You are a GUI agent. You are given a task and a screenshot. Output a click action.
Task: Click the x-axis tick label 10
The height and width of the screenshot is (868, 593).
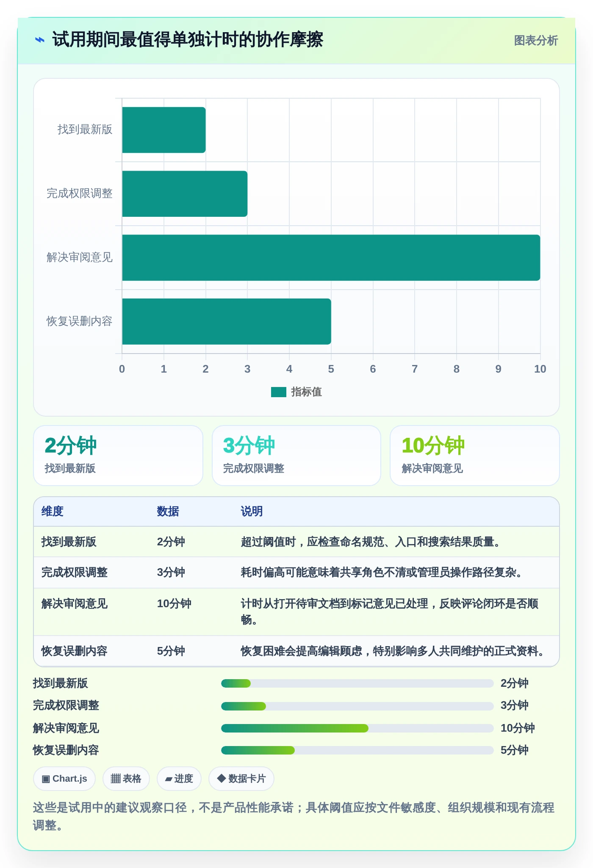point(540,369)
